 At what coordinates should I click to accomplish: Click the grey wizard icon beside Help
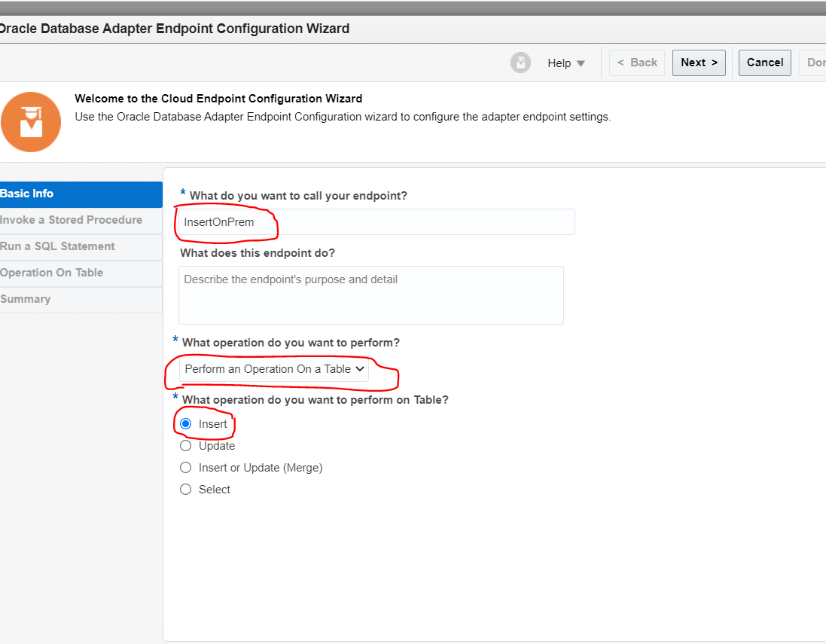pyautogui.click(x=520, y=63)
